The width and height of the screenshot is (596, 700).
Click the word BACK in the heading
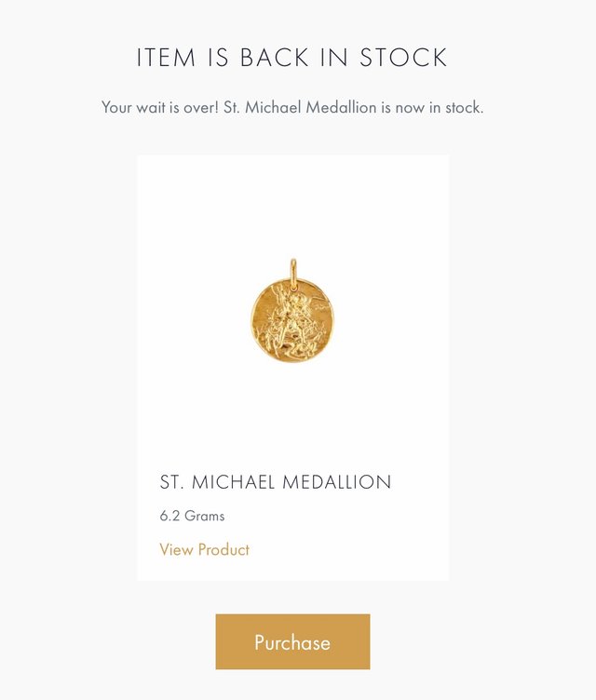275,57
